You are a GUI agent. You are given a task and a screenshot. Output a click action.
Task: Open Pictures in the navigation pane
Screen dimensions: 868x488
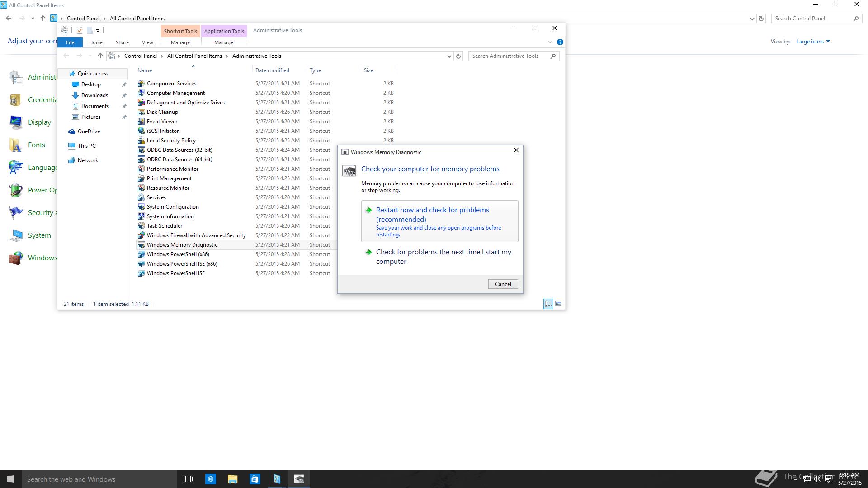click(x=91, y=117)
